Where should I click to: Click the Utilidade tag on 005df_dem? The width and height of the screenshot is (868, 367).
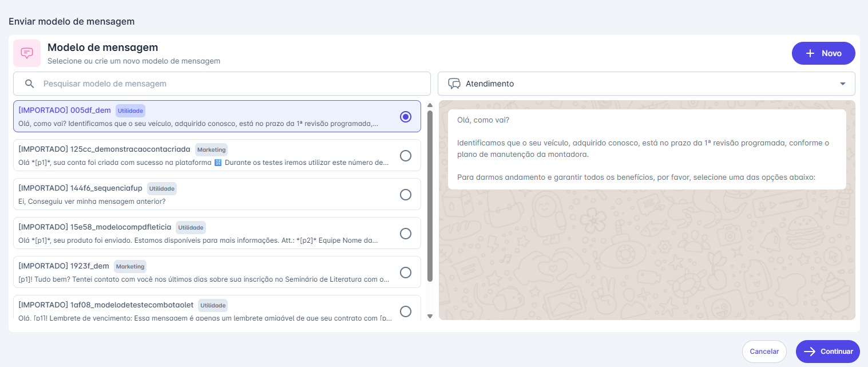[130, 111]
